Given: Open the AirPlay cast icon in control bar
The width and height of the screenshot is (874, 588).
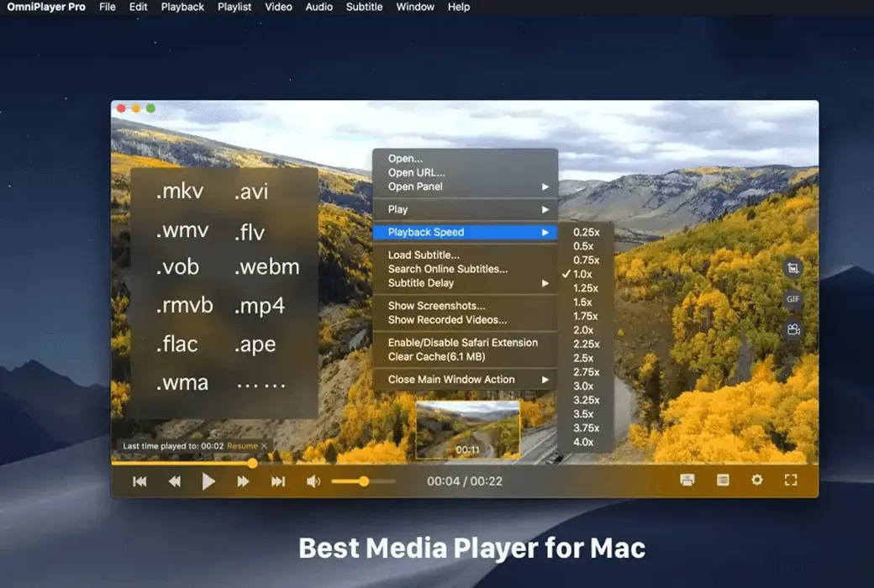Looking at the screenshot, I should click(687, 480).
